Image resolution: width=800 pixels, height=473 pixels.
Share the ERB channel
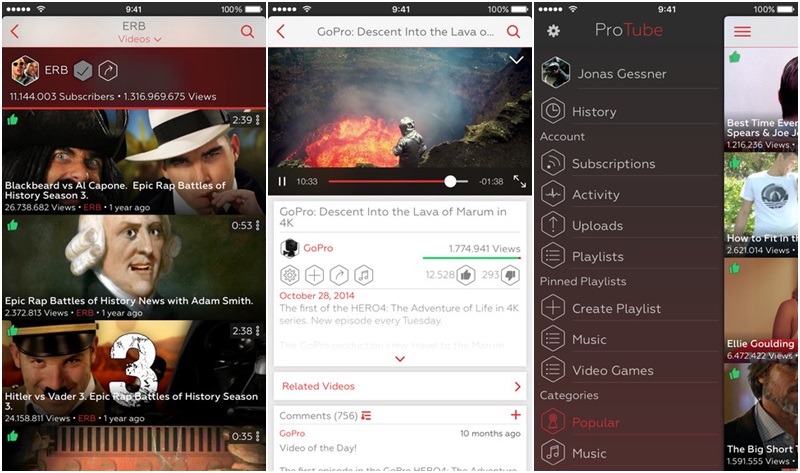click(x=108, y=71)
